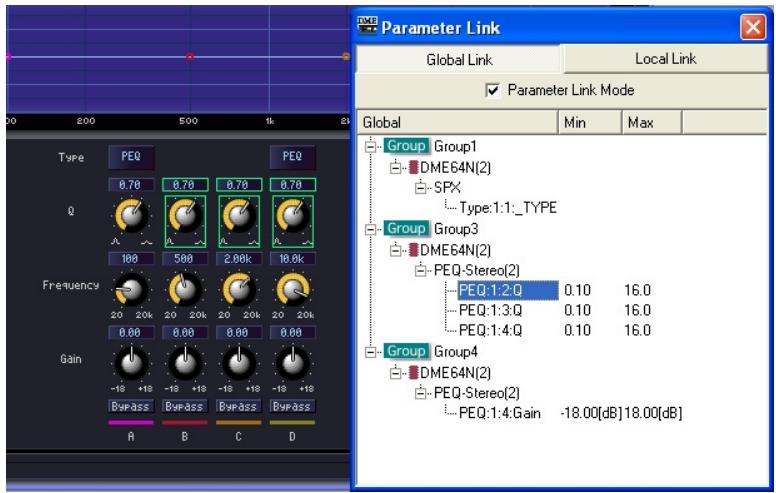Click the band A frequency value field 100

click(131, 258)
